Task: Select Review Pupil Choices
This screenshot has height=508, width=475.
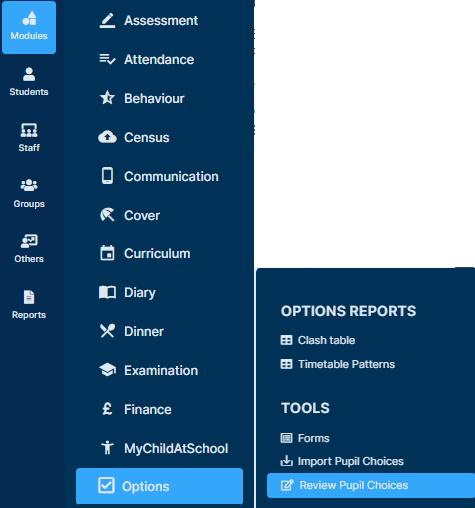Action: point(371,485)
